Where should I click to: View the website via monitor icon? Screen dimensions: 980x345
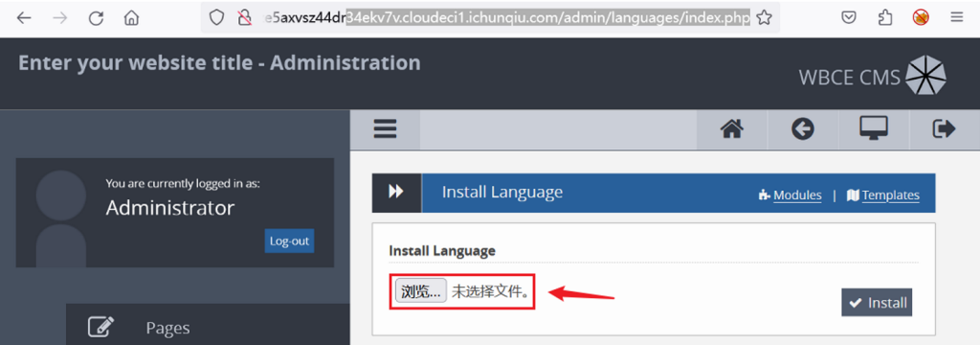point(874,129)
